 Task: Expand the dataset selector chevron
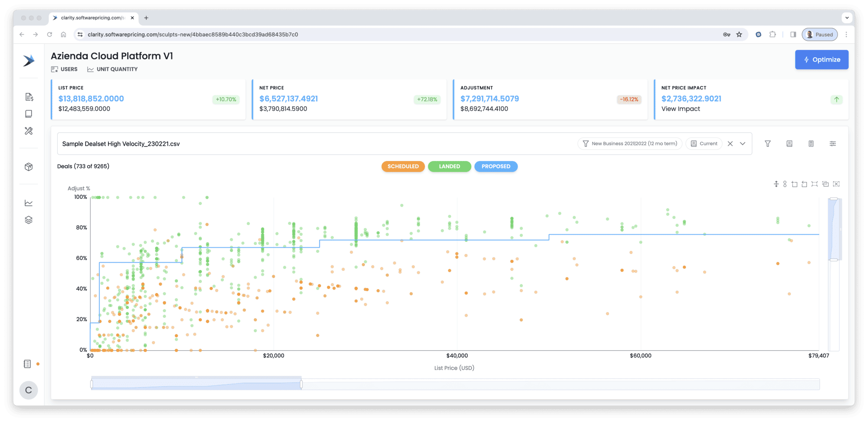point(743,144)
